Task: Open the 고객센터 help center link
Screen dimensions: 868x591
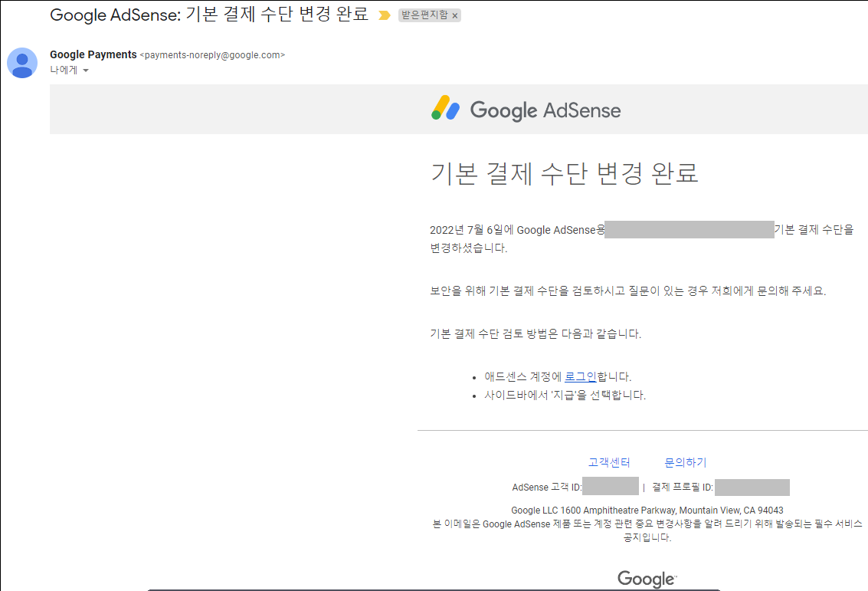Action: [x=609, y=462]
